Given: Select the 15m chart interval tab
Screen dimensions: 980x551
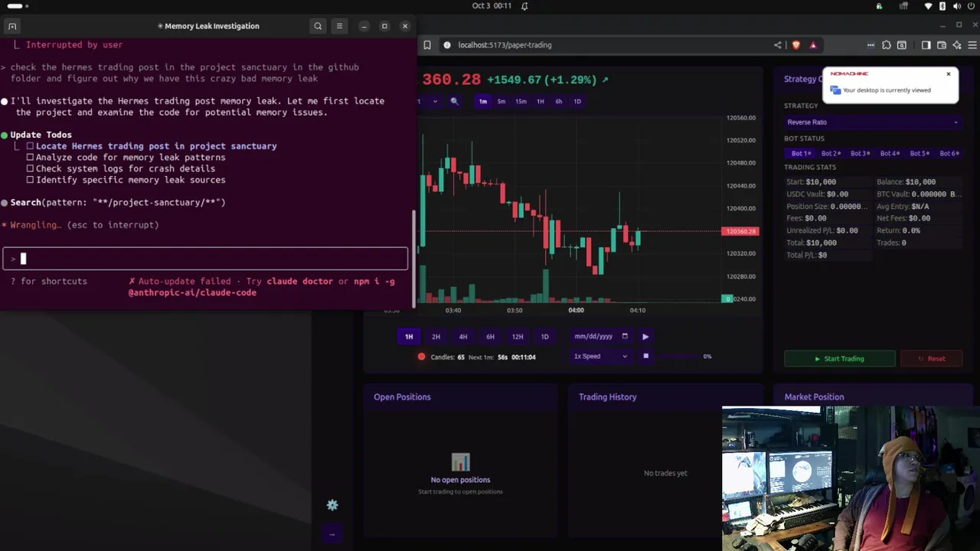Looking at the screenshot, I should point(521,101).
